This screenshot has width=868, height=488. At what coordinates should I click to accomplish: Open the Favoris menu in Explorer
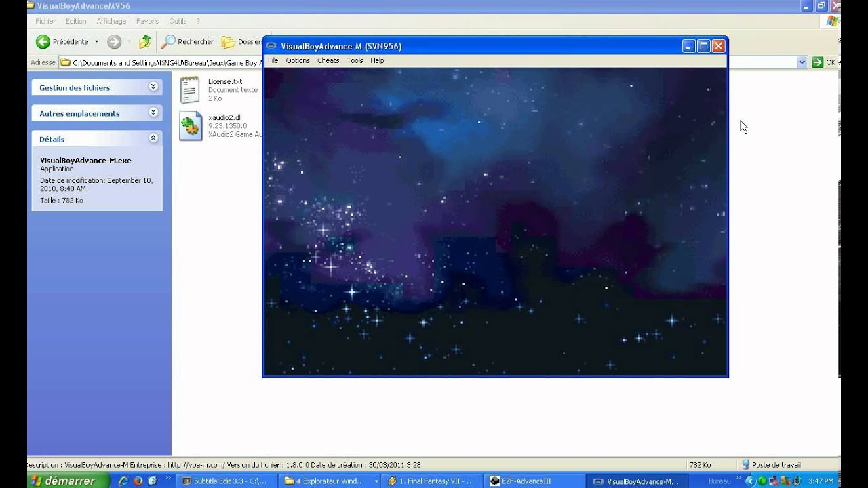tap(147, 21)
